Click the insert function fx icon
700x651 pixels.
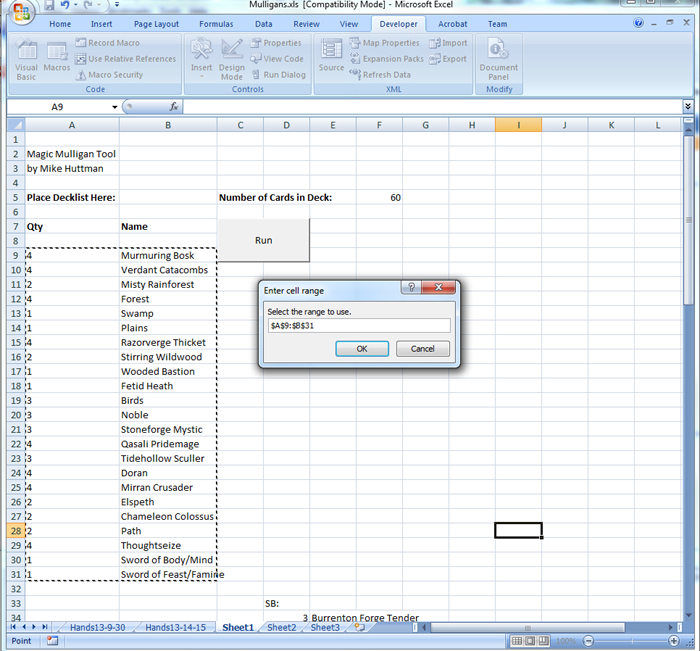(174, 107)
